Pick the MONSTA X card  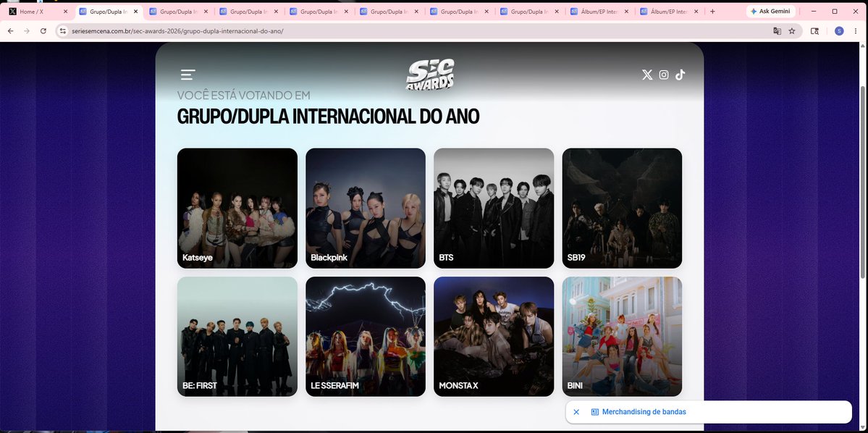click(494, 337)
